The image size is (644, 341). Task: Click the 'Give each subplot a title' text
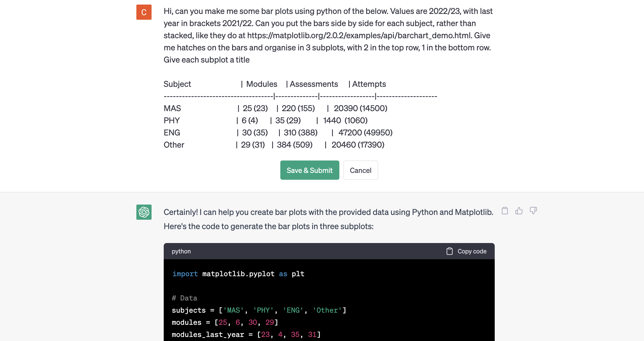click(x=207, y=60)
